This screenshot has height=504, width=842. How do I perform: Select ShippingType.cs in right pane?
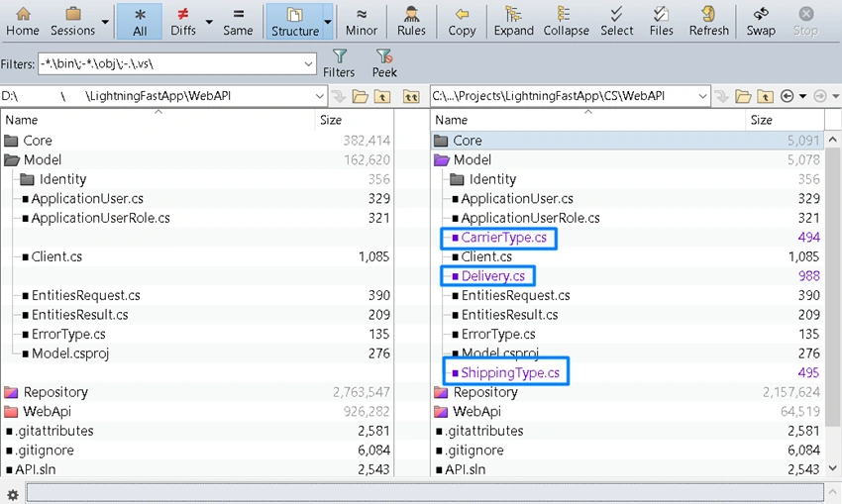tap(627, 372)
